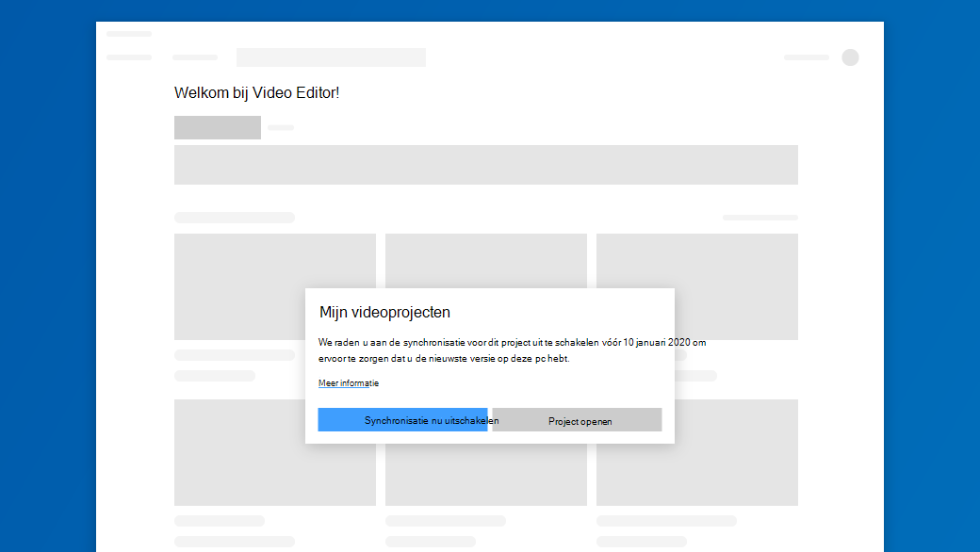
Task: Click the round profile avatar placeholder
Action: (x=850, y=57)
